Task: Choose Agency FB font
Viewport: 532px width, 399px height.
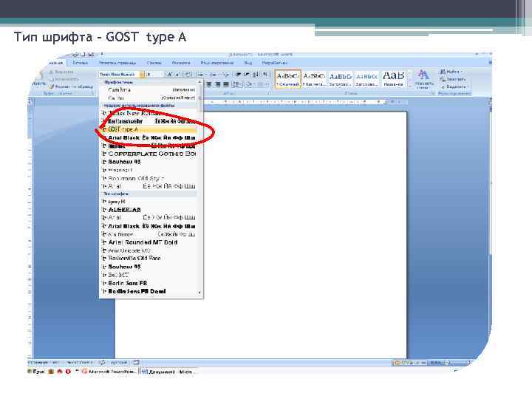Action: (x=149, y=202)
